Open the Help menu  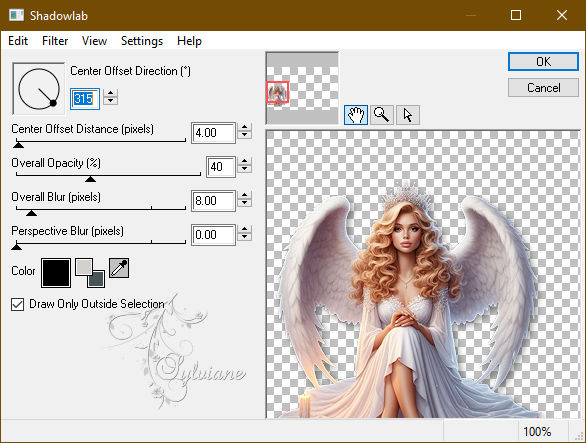[189, 41]
